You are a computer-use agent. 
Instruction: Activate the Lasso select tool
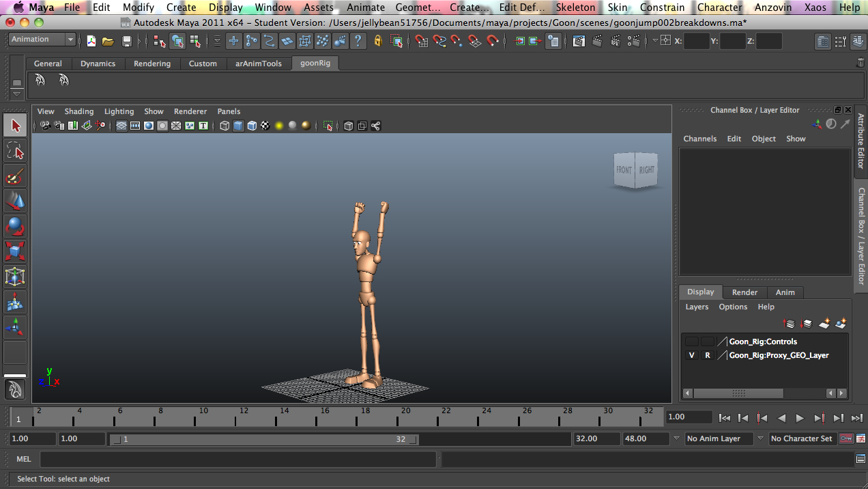click(15, 150)
